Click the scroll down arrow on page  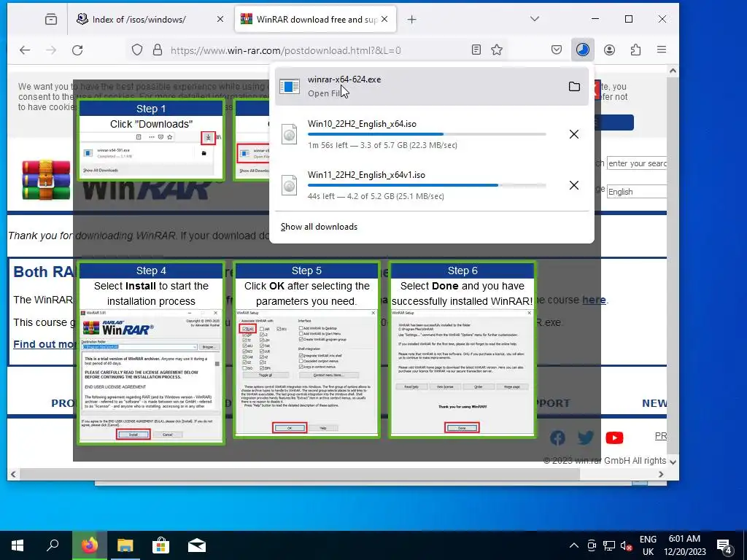[x=673, y=462]
